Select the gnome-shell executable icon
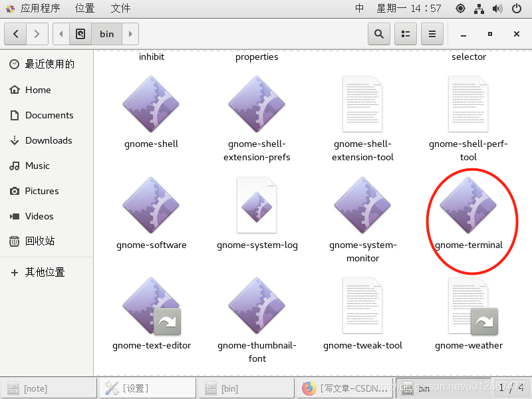 [151, 104]
